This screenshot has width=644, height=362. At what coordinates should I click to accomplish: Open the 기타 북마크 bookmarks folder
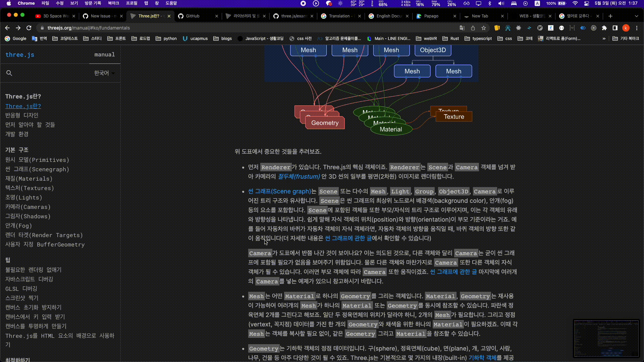pyautogui.click(x=626, y=39)
